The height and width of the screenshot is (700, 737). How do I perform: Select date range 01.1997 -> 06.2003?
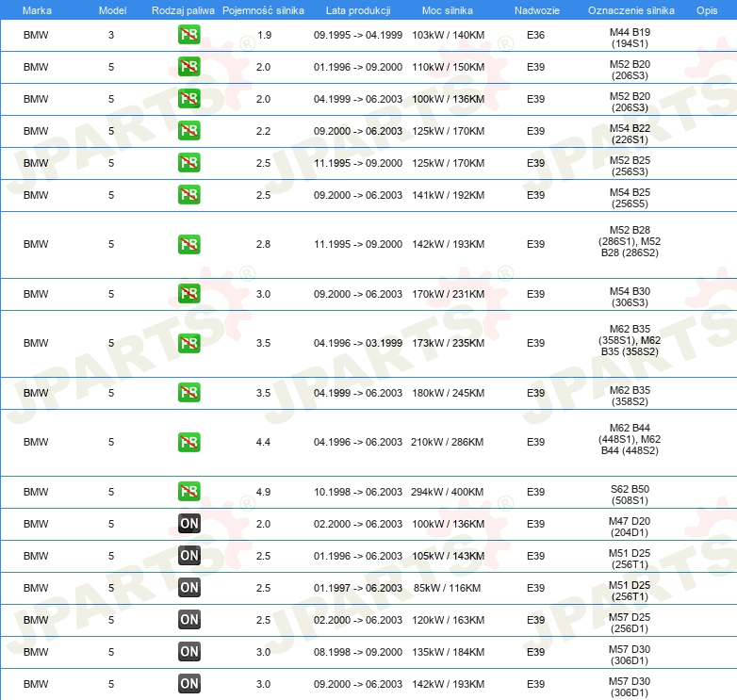pos(358,588)
